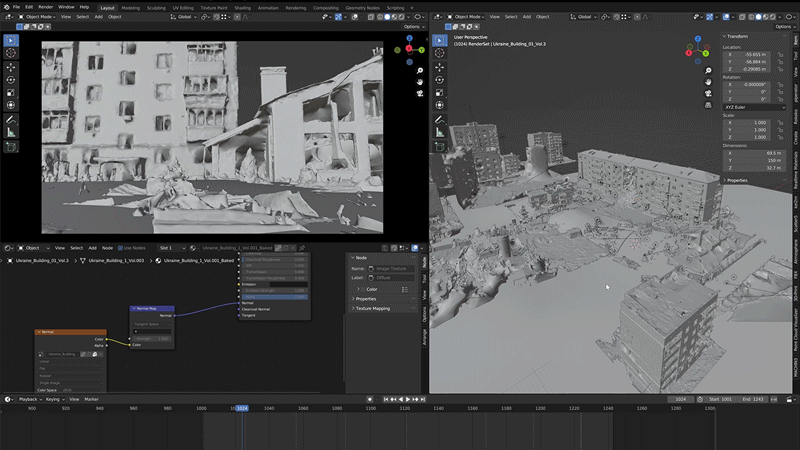Toggle the Use Nodes checkbox
The height and width of the screenshot is (450, 800).
[x=120, y=248]
